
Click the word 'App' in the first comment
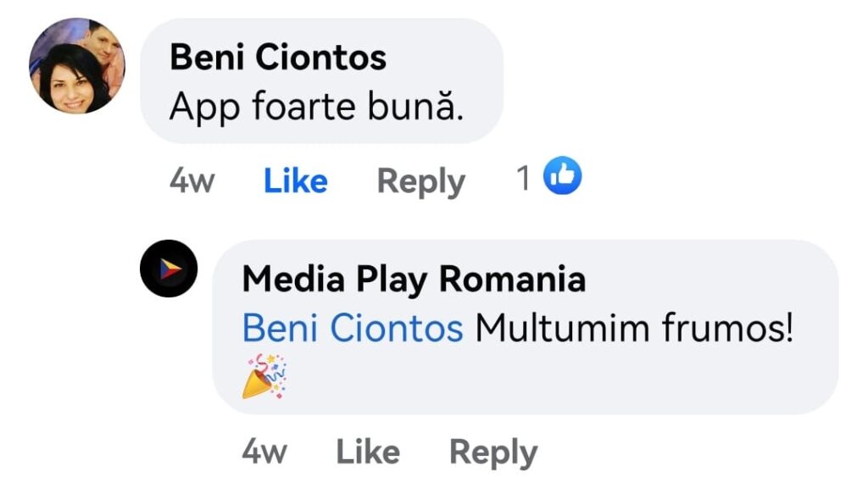pyautogui.click(x=198, y=108)
